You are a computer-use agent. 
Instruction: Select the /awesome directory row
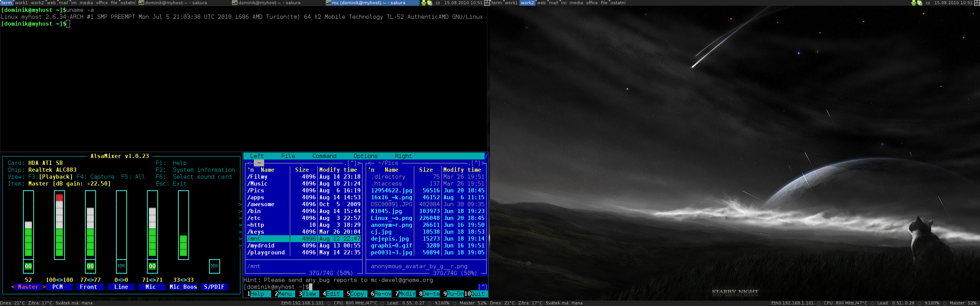coord(304,204)
